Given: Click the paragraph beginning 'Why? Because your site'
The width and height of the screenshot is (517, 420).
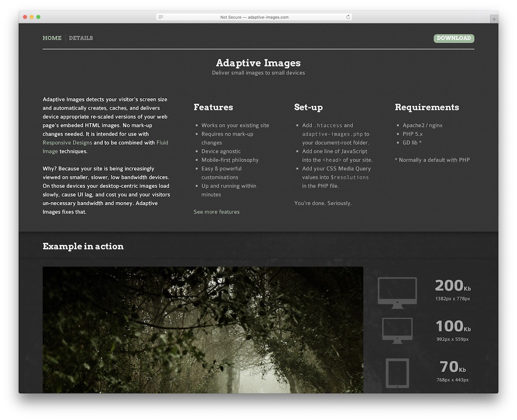Looking at the screenshot, I should [x=106, y=190].
